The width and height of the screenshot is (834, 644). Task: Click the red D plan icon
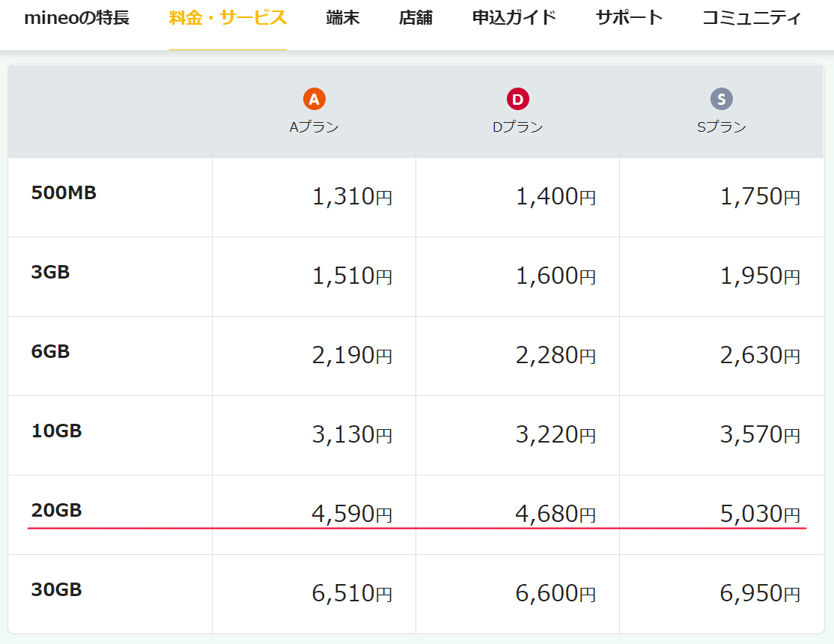click(x=517, y=99)
